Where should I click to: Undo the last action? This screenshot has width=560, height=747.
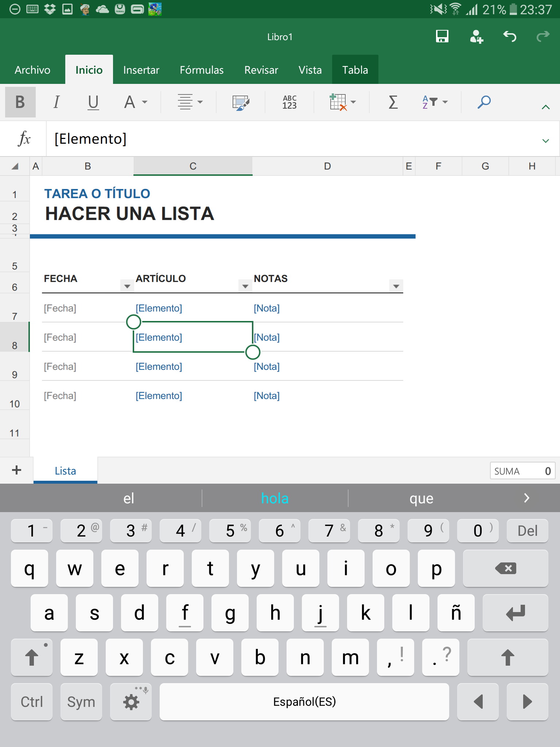pos(510,36)
